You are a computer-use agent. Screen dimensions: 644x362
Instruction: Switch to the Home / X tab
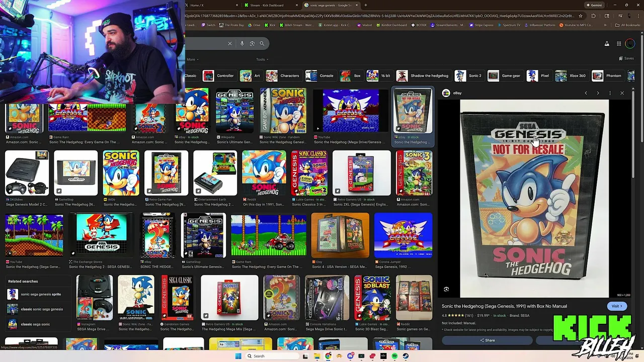coord(211,5)
